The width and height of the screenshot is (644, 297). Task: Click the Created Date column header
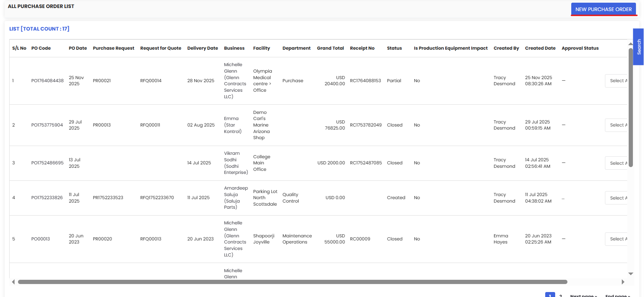click(540, 48)
